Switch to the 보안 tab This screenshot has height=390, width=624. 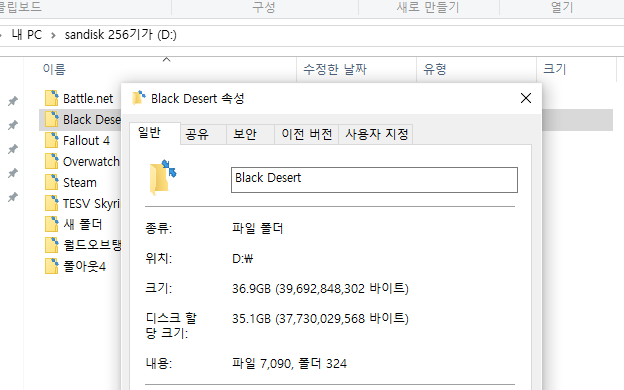(x=245, y=134)
